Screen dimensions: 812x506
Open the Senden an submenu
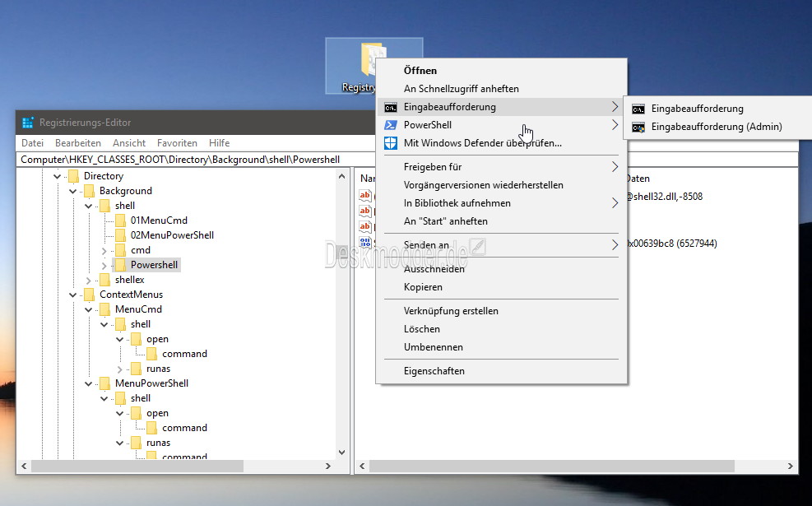501,245
